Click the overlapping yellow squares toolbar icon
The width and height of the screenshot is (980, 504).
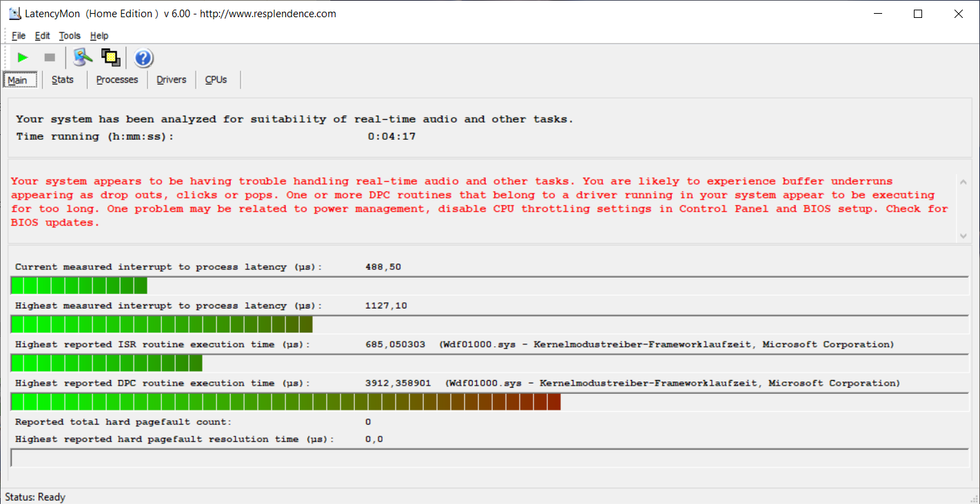click(x=111, y=57)
